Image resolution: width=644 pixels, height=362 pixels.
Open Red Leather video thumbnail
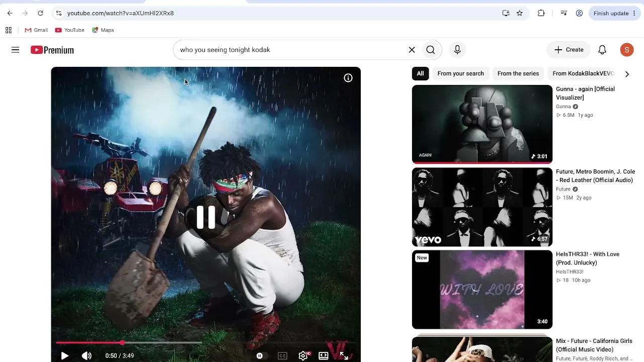(482, 207)
